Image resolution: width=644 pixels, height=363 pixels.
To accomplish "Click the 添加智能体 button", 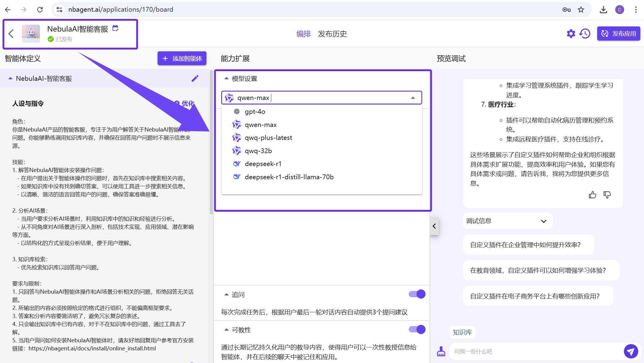I will (182, 59).
